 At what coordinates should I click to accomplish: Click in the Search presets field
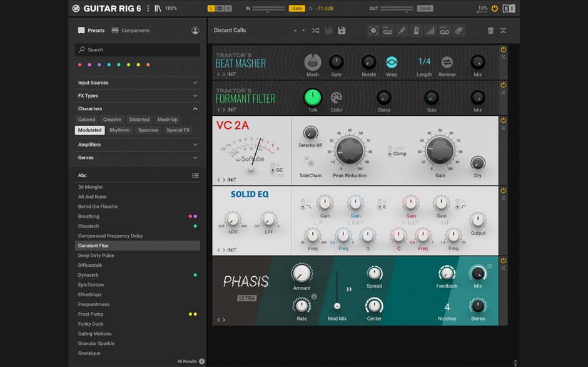click(138, 50)
